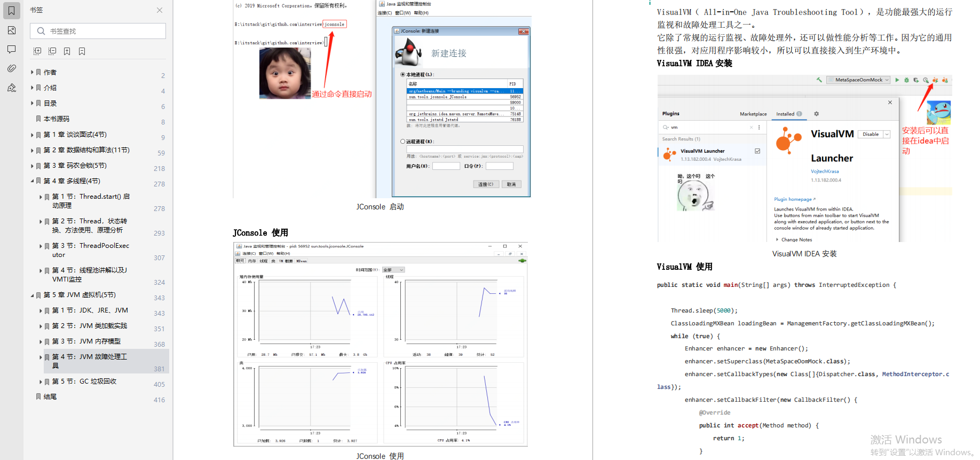Click the 取消 button in 新建连接 dialog
The width and height of the screenshot is (980, 460).
[x=511, y=184]
